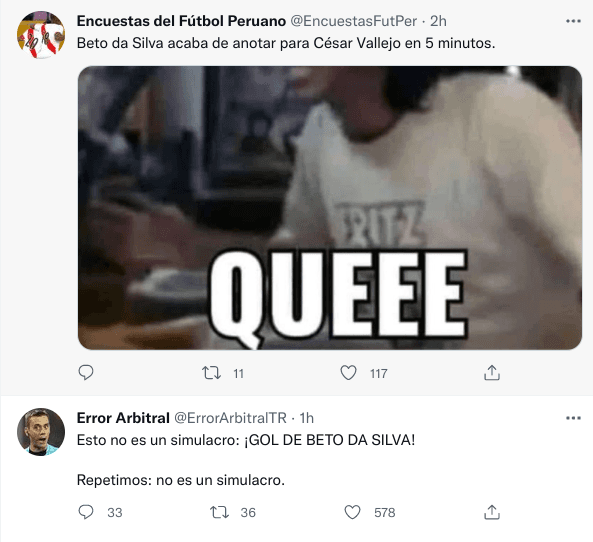Open the 1h timestamp of second tweet

(x=307, y=418)
